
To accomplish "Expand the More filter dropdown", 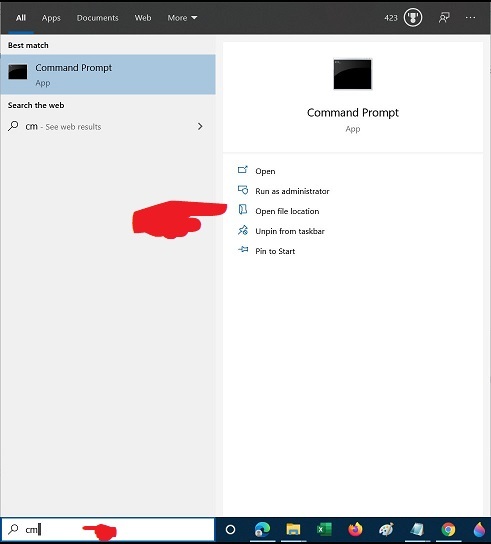I will (182, 18).
